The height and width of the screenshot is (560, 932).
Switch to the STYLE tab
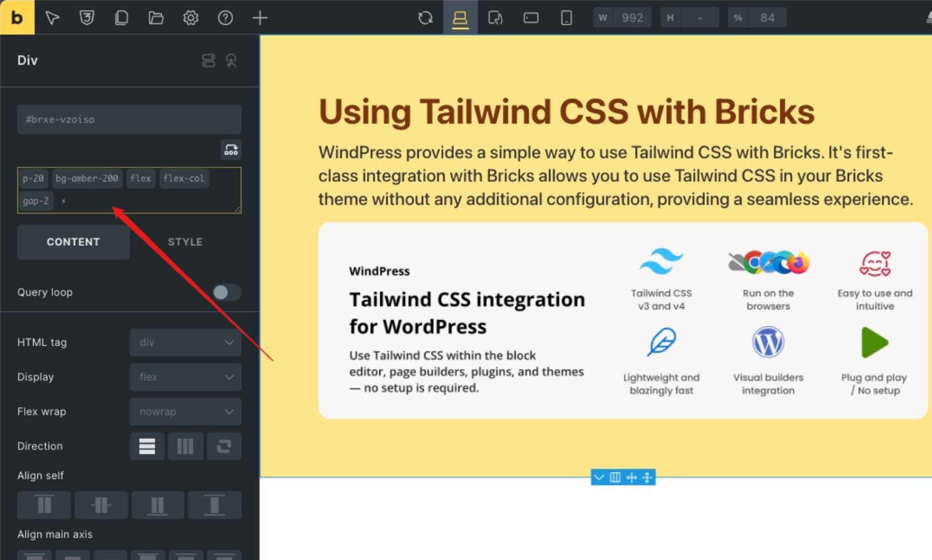[x=185, y=242]
